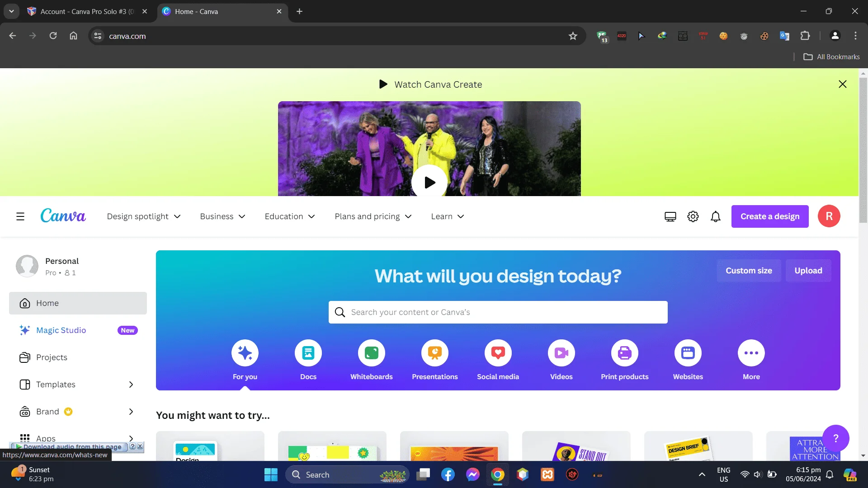Go to the Canva logo home
This screenshot has width=868, height=488.
(x=63, y=216)
